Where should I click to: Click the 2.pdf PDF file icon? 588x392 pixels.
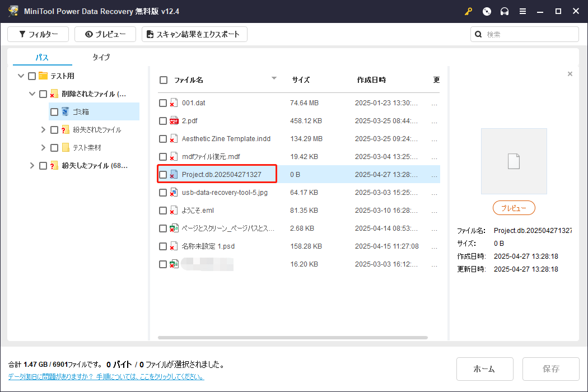pos(174,121)
